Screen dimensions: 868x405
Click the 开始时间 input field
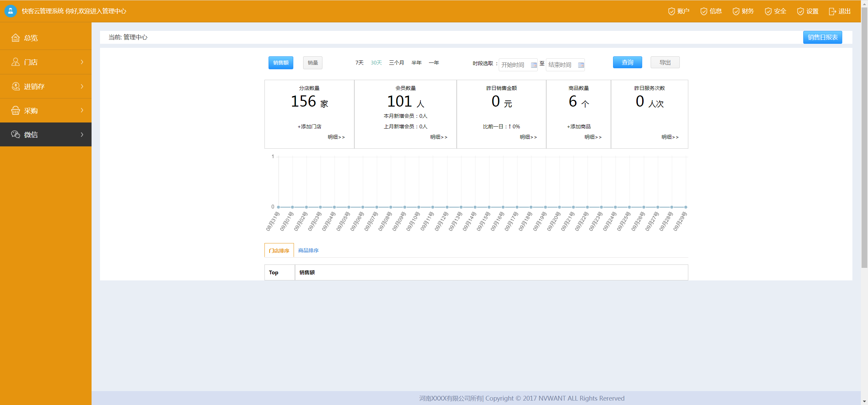point(518,65)
